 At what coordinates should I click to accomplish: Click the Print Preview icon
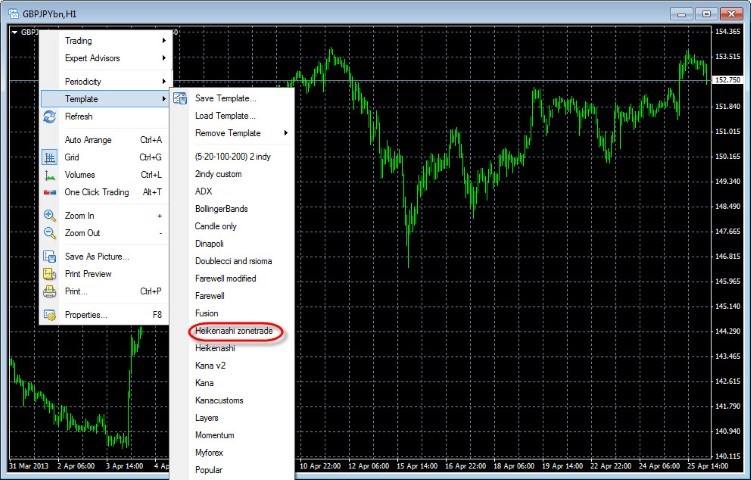49,274
